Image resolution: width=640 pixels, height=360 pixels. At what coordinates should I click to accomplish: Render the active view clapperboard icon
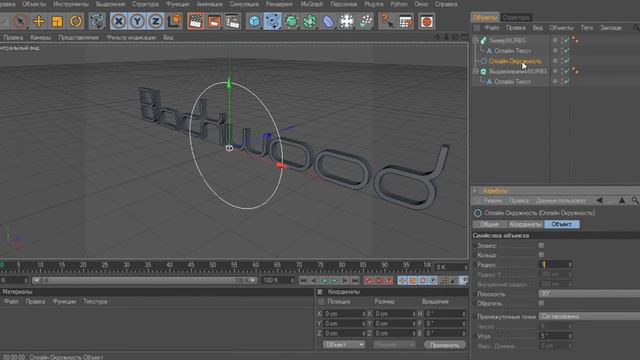(x=196, y=21)
